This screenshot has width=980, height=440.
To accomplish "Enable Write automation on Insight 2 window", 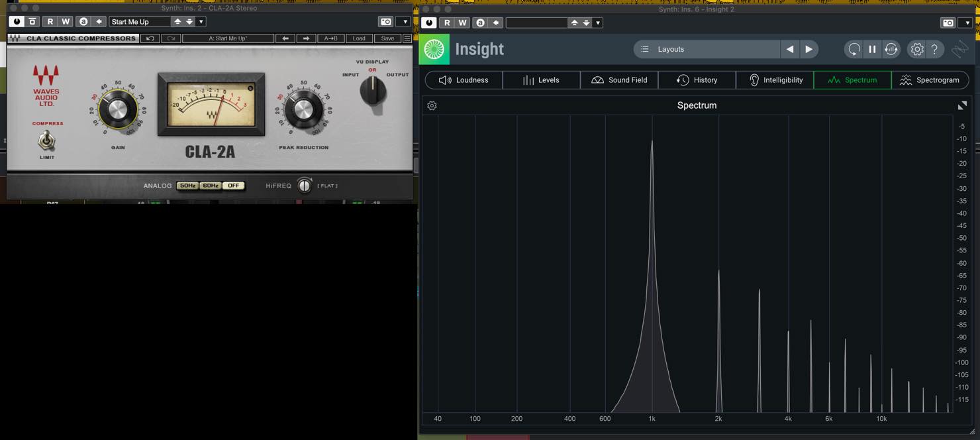I will [x=462, y=23].
